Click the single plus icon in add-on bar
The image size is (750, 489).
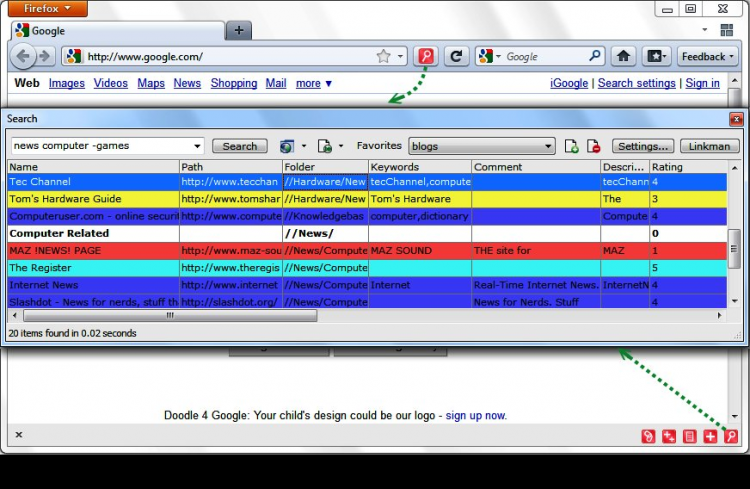click(x=710, y=436)
